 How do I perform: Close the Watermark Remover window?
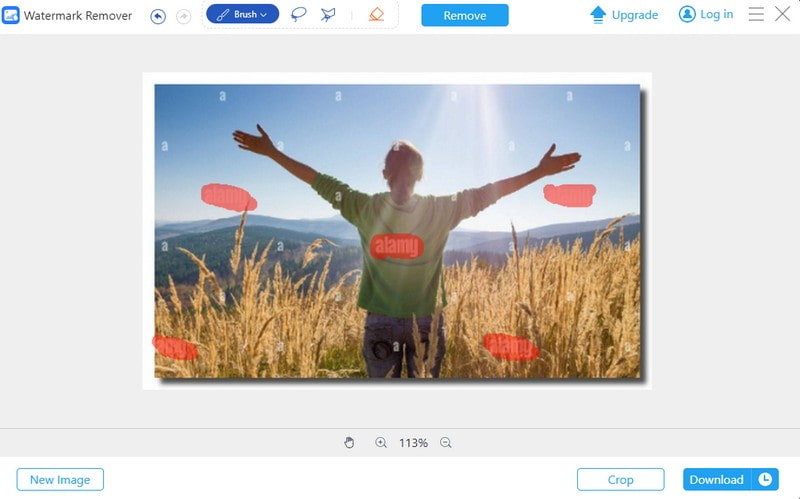782,14
